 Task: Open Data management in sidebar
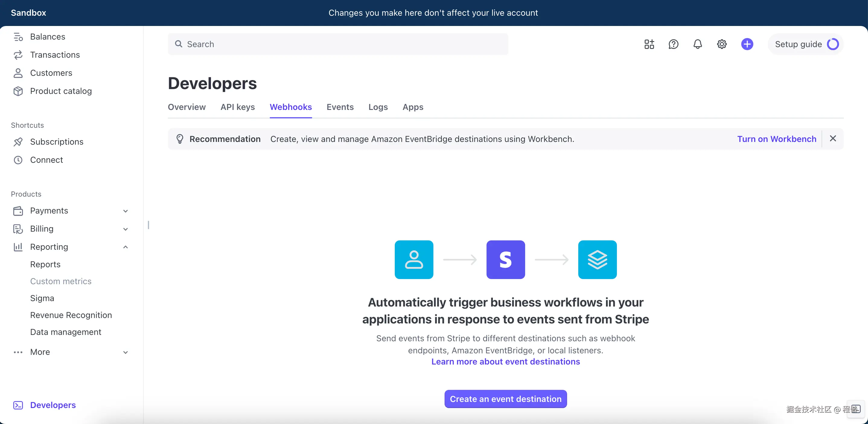pyautogui.click(x=66, y=332)
